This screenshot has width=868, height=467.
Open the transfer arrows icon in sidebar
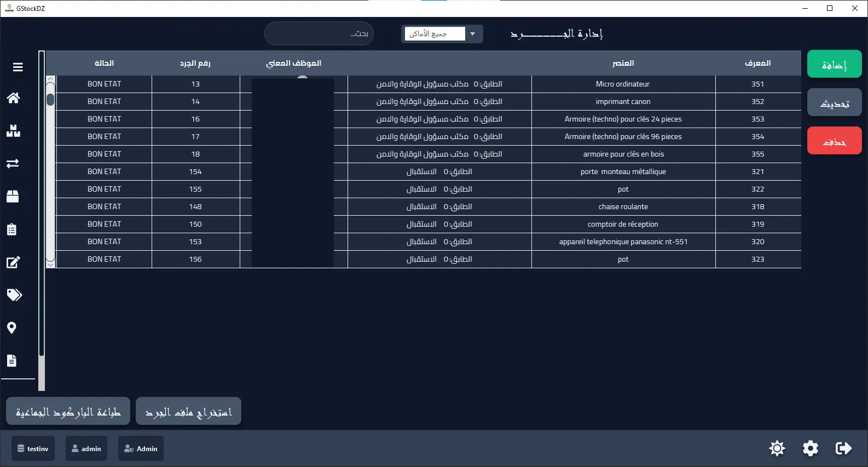(13, 164)
